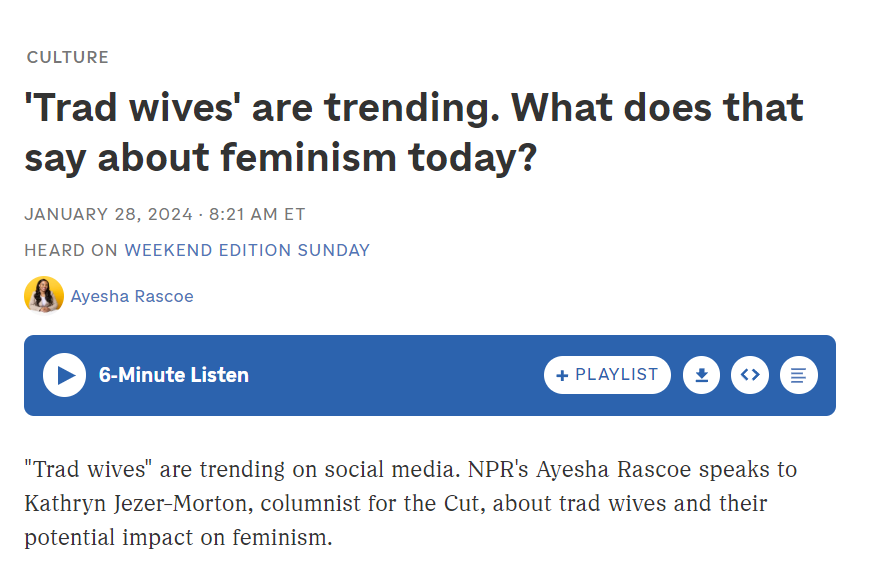
Task: Add the story with the + PLAYLIST button
Action: pos(607,375)
